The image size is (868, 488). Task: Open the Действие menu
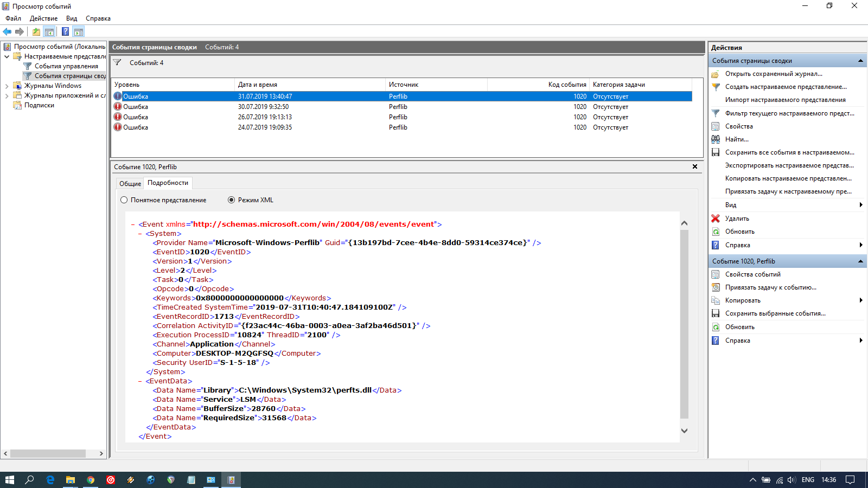[x=44, y=18]
